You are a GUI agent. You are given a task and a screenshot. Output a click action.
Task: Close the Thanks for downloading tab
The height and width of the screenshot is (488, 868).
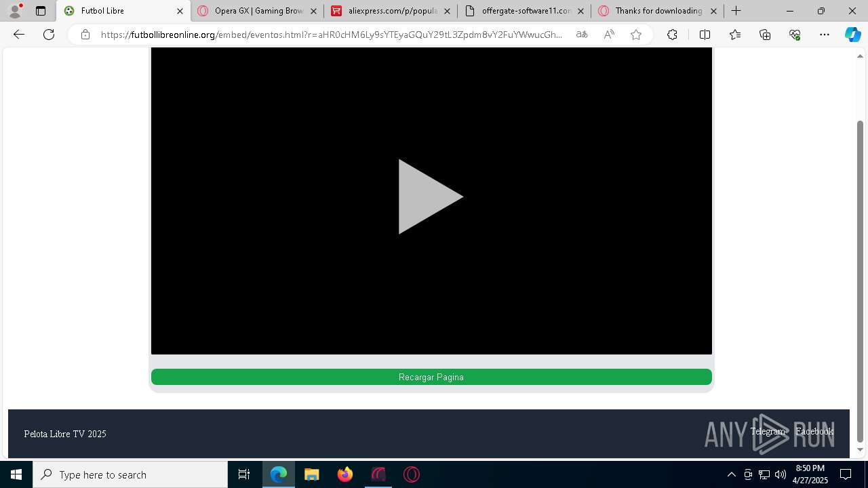pos(713,11)
